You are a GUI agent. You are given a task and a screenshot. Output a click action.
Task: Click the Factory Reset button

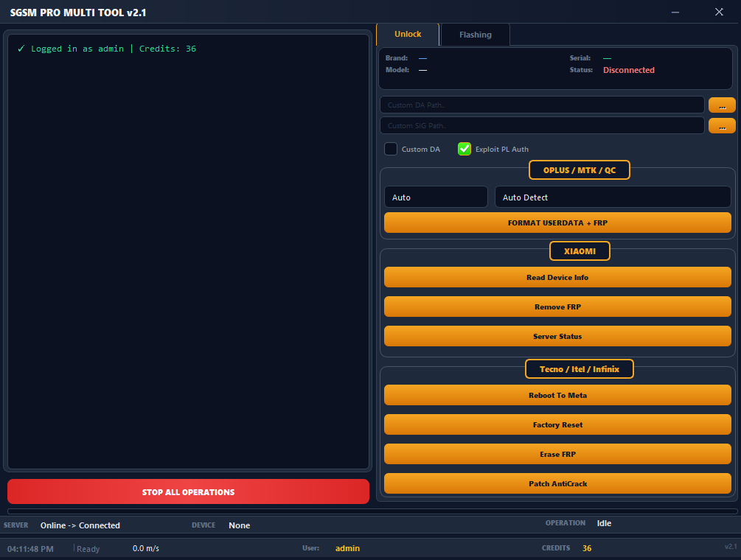(557, 425)
